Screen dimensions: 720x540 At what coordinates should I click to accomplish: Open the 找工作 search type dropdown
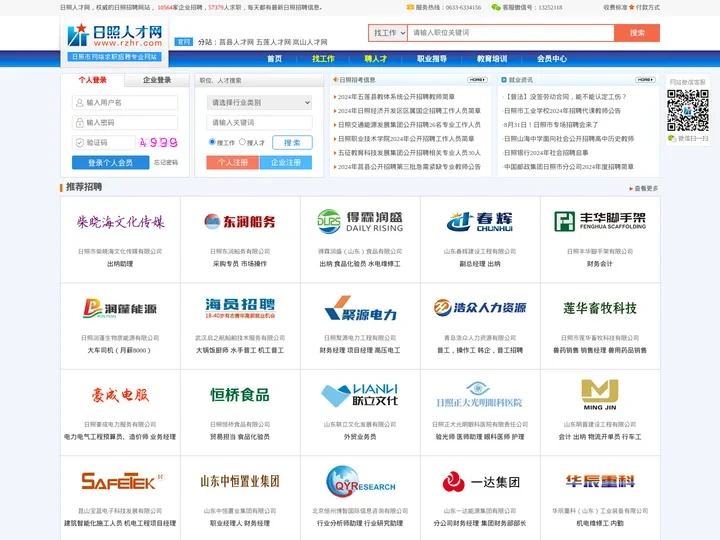[388, 33]
